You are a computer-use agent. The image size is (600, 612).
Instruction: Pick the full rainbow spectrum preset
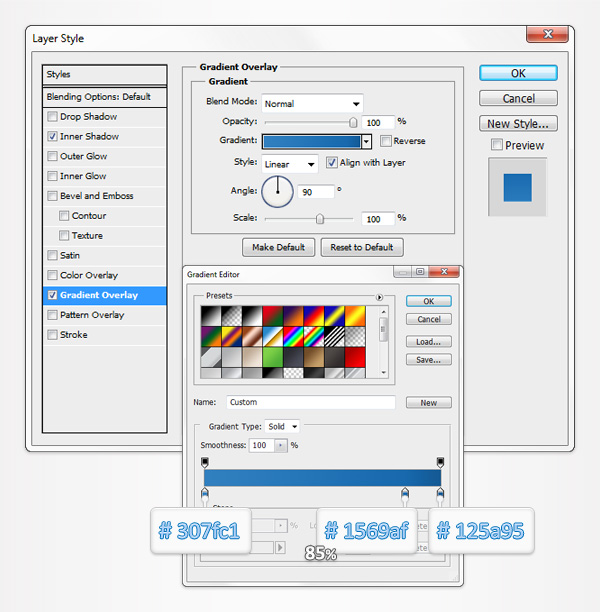click(x=294, y=336)
